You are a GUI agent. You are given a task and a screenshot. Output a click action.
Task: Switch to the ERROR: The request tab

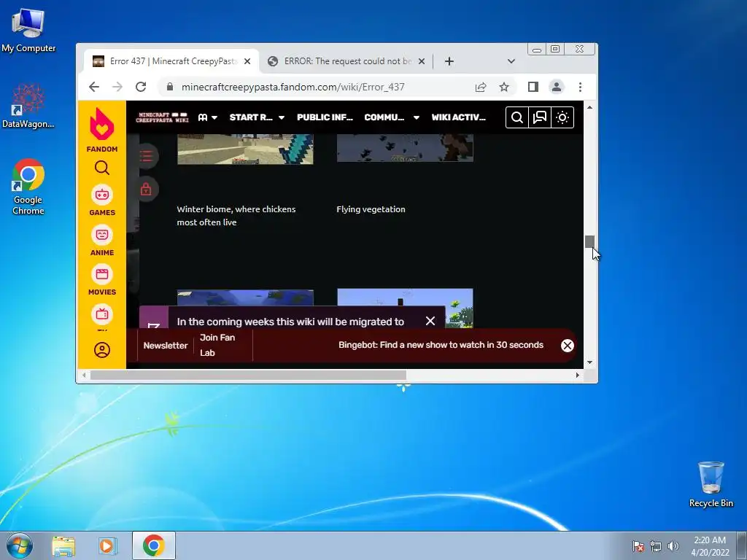[347, 61]
